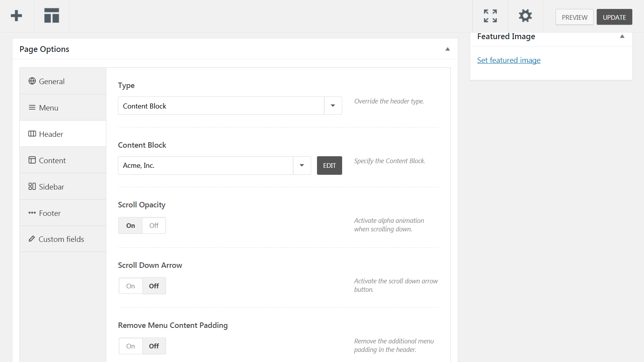Click the Content Block section label
Image resolution: width=644 pixels, height=362 pixels.
click(x=142, y=145)
